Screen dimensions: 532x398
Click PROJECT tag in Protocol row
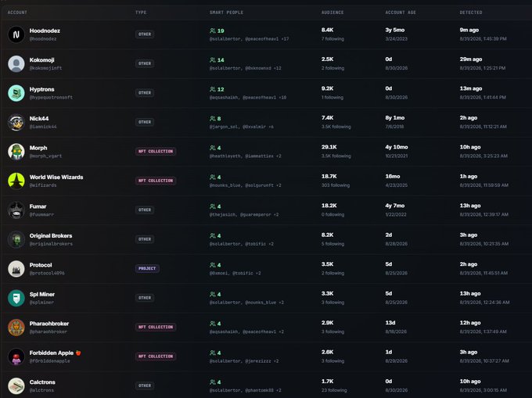point(147,268)
